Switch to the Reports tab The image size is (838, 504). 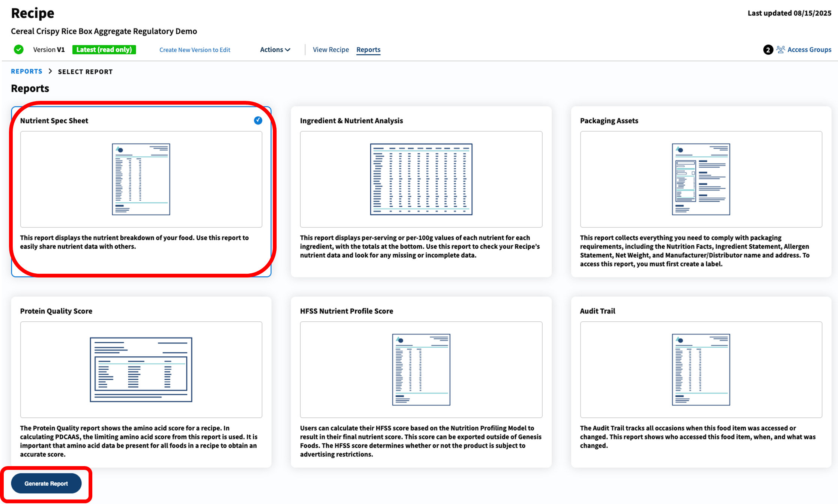(x=368, y=49)
